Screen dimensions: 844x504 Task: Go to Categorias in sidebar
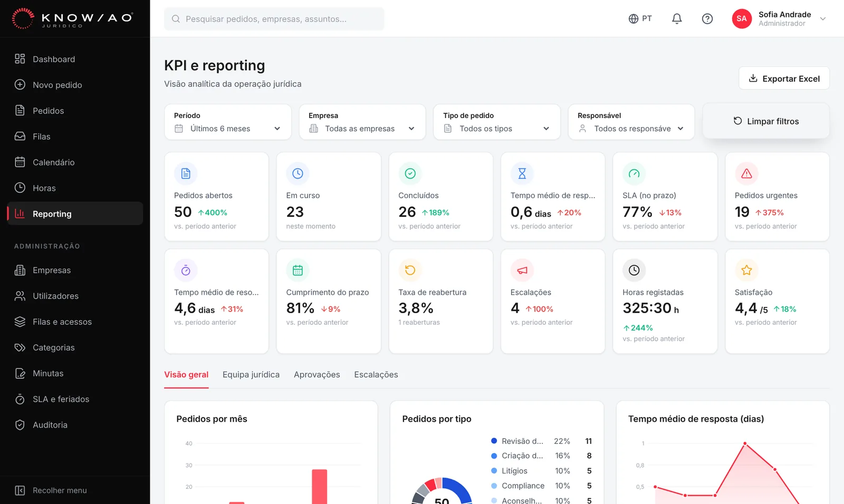[x=75, y=348]
